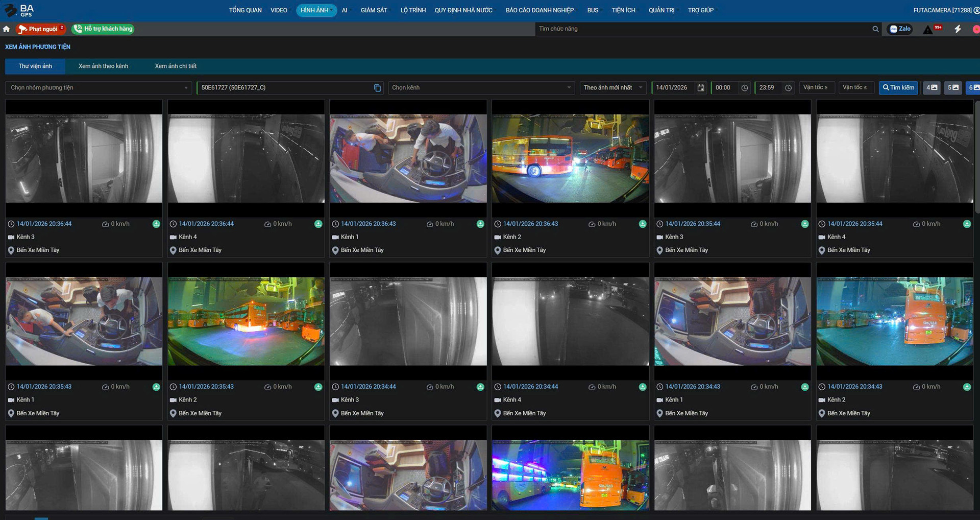Open the 20:36:43 Kênh 2 bus thumbnail

point(570,158)
